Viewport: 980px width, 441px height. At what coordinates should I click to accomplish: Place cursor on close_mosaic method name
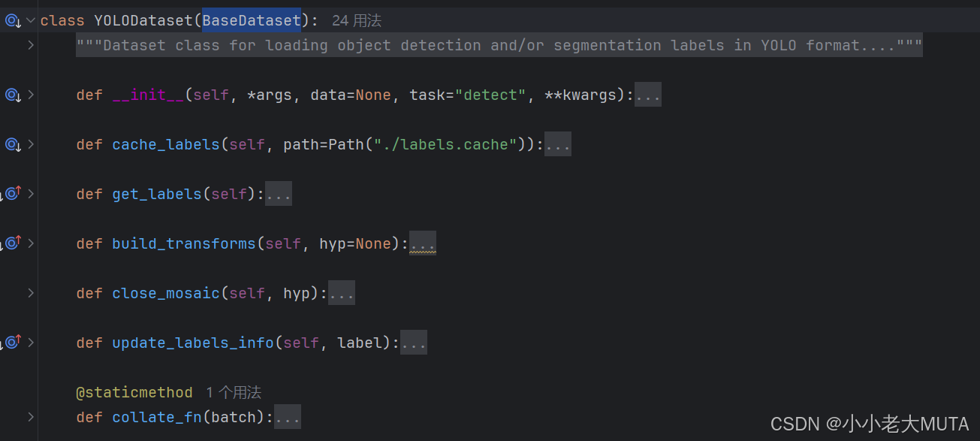click(166, 293)
